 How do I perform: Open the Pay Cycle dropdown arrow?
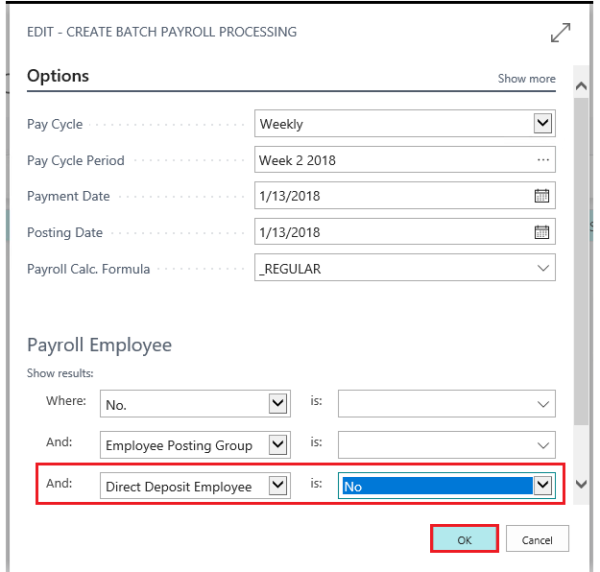tap(543, 123)
